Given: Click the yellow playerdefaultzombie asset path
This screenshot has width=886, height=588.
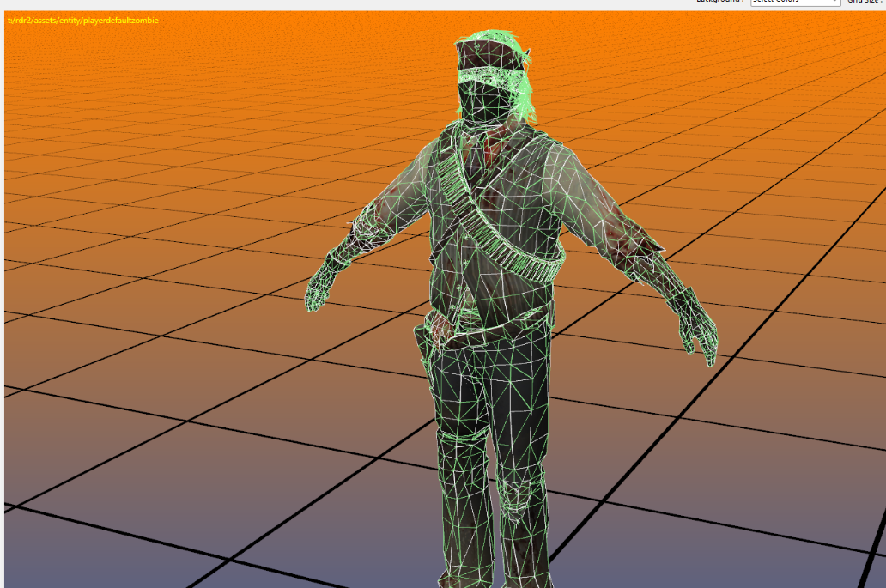Looking at the screenshot, I should [82, 20].
